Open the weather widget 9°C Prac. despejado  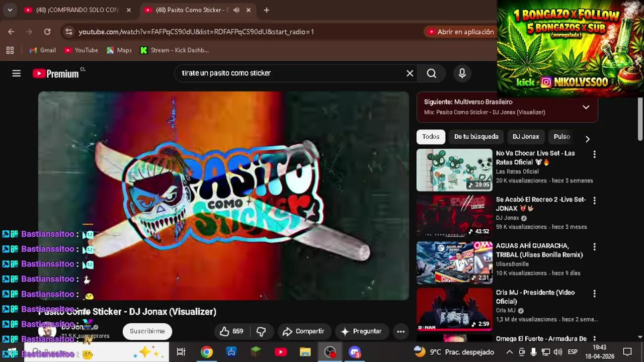pyautogui.click(x=454, y=352)
